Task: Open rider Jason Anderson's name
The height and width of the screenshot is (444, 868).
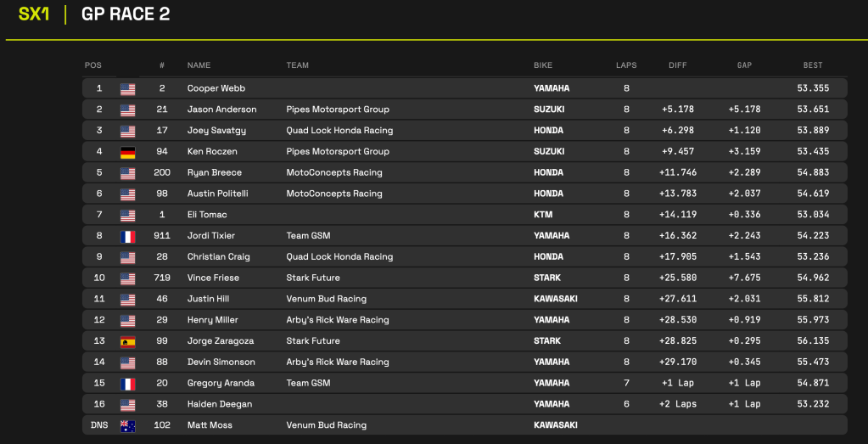Action: (x=221, y=110)
